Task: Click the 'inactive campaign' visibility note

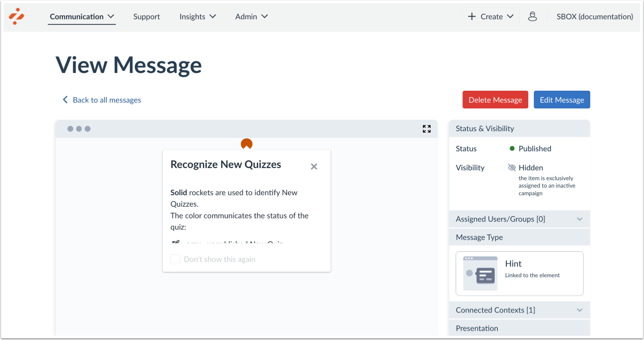Action: tap(547, 186)
